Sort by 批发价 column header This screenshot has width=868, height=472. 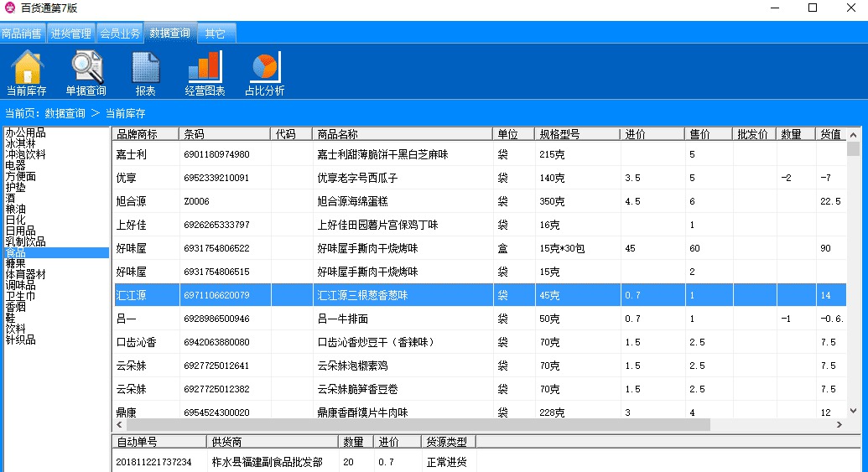[755, 134]
